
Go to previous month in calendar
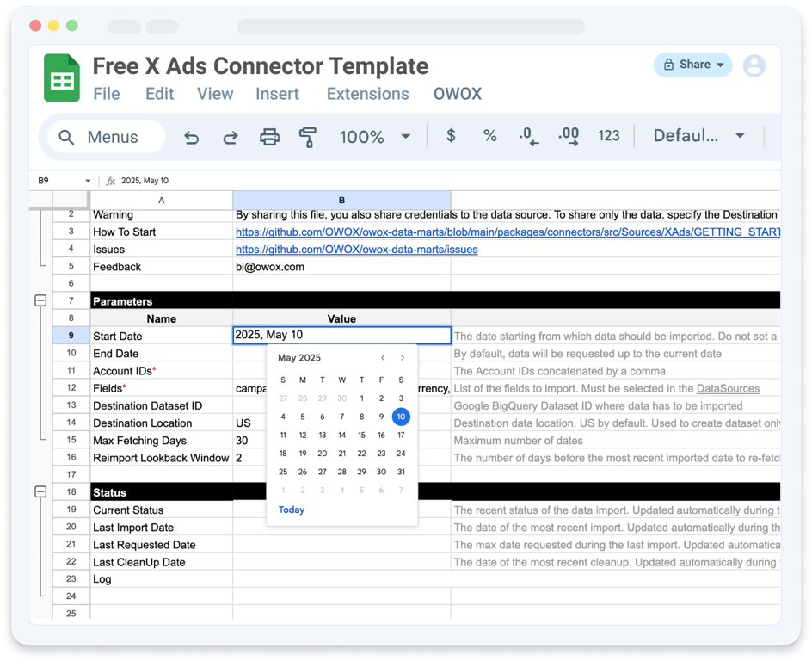click(x=383, y=358)
